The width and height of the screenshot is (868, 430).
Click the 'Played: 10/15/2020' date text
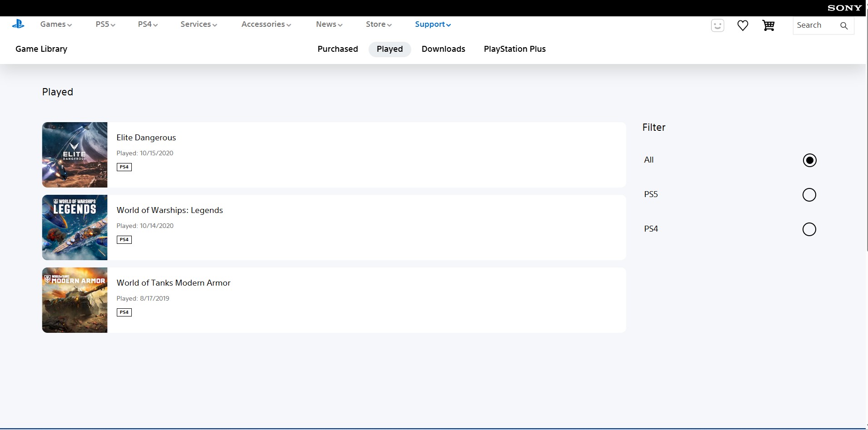pos(145,153)
